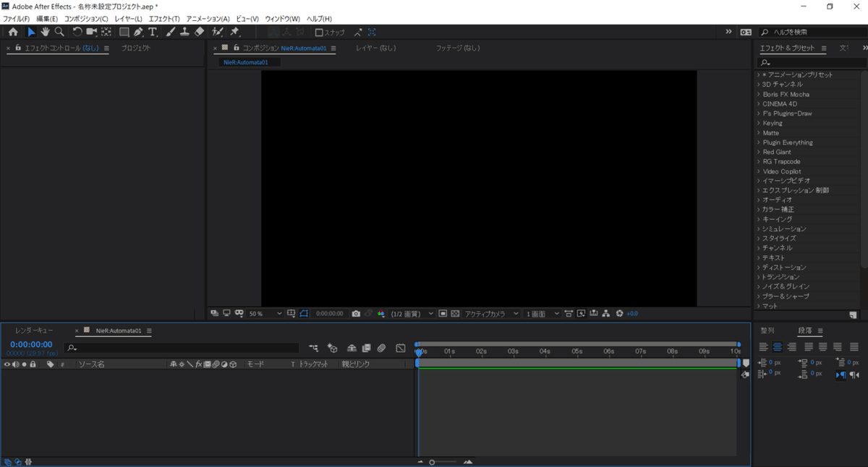Open the コンポジション(C) menu
The image size is (868, 467).
(86, 19)
